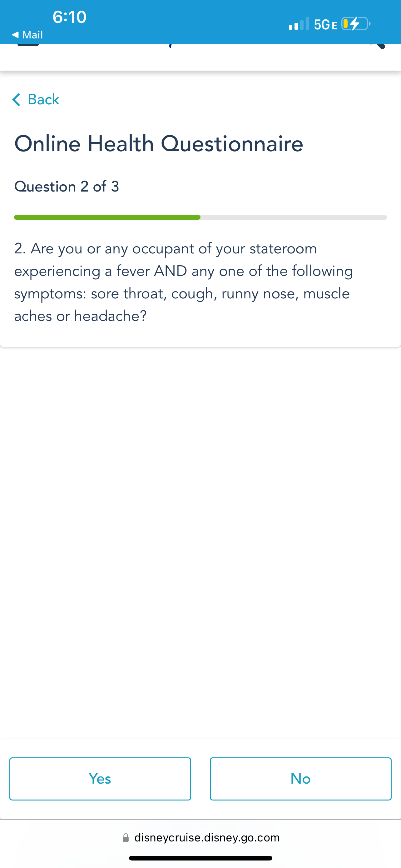Tap the fever symptoms question text
This screenshot has height=868, width=401.
click(x=184, y=282)
